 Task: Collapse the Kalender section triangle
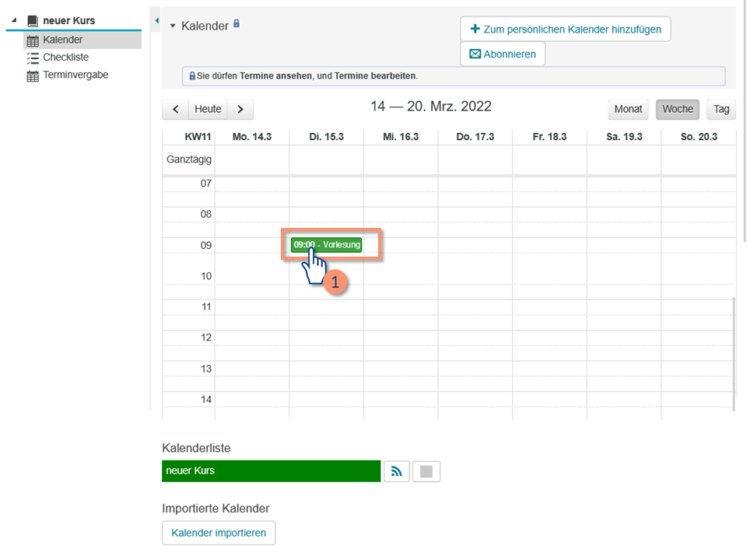(x=173, y=26)
